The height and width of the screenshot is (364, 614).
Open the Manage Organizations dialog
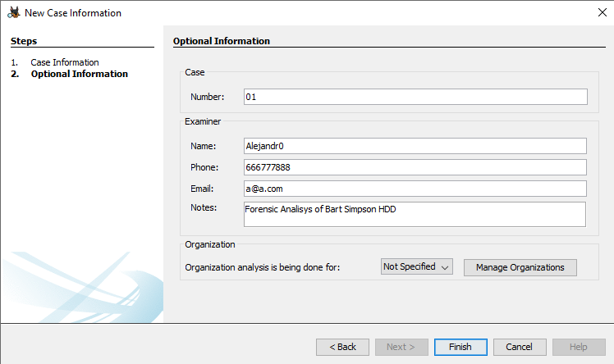520,267
